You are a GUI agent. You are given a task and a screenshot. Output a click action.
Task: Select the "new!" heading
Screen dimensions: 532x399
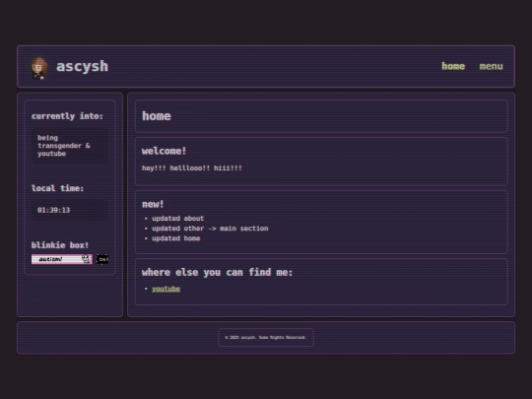(x=153, y=204)
